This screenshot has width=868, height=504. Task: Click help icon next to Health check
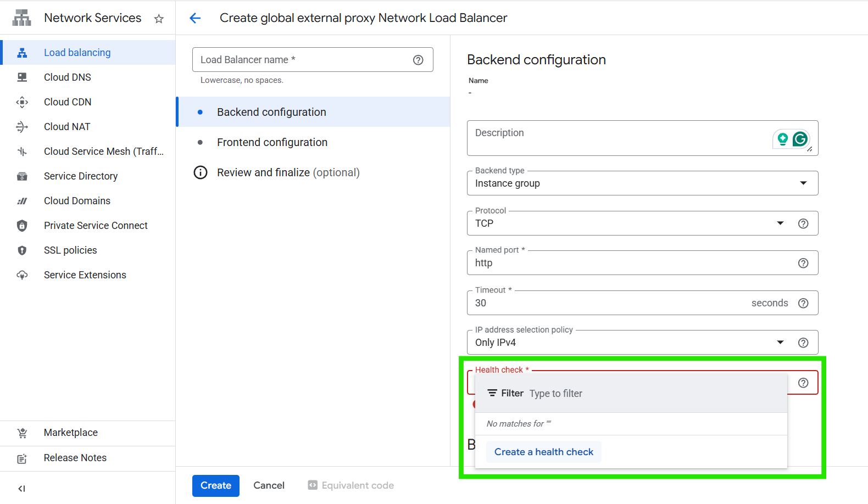pos(803,383)
